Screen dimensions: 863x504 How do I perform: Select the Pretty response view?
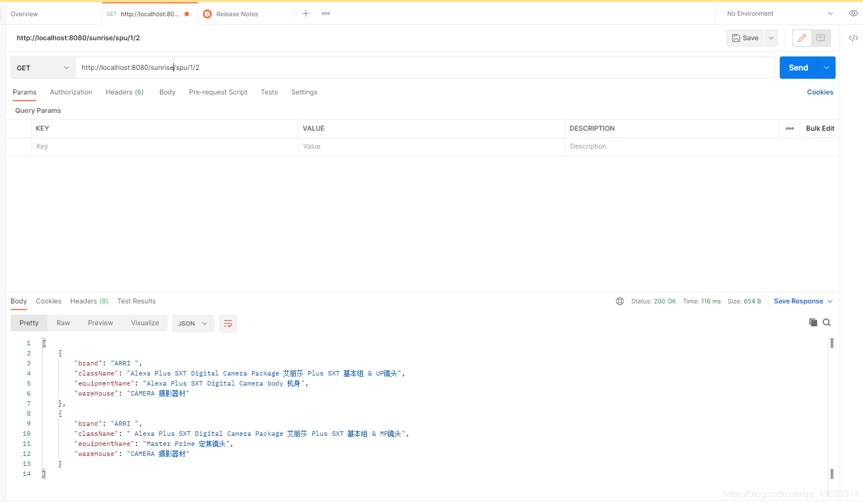coord(29,323)
